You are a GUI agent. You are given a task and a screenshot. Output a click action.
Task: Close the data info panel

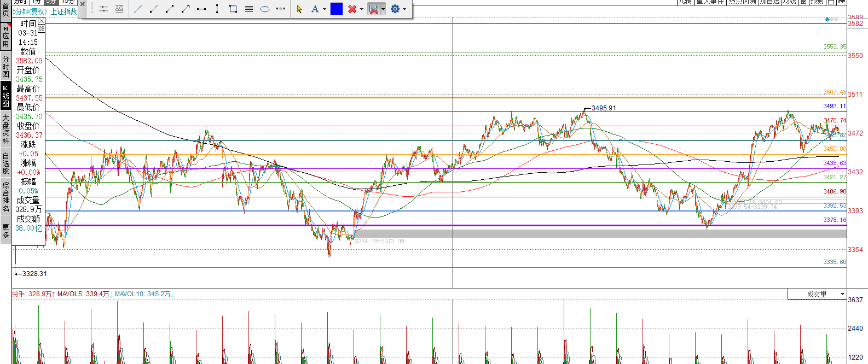coord(42,21)
